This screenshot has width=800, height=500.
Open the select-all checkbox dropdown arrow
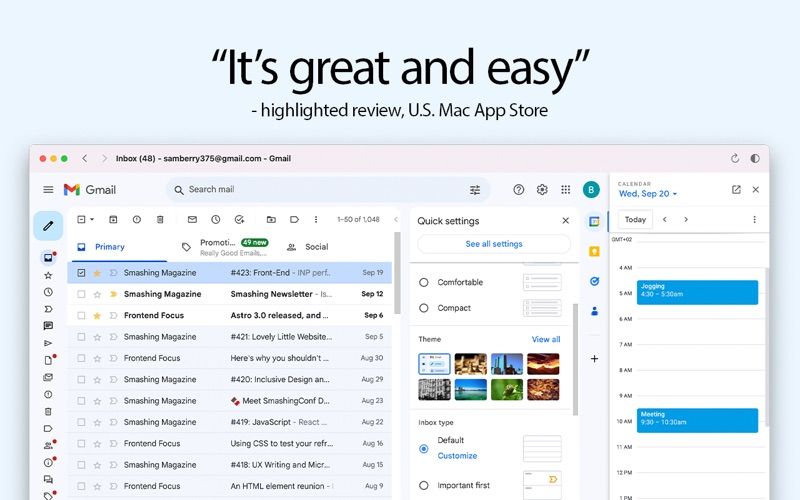coord(92,219)
